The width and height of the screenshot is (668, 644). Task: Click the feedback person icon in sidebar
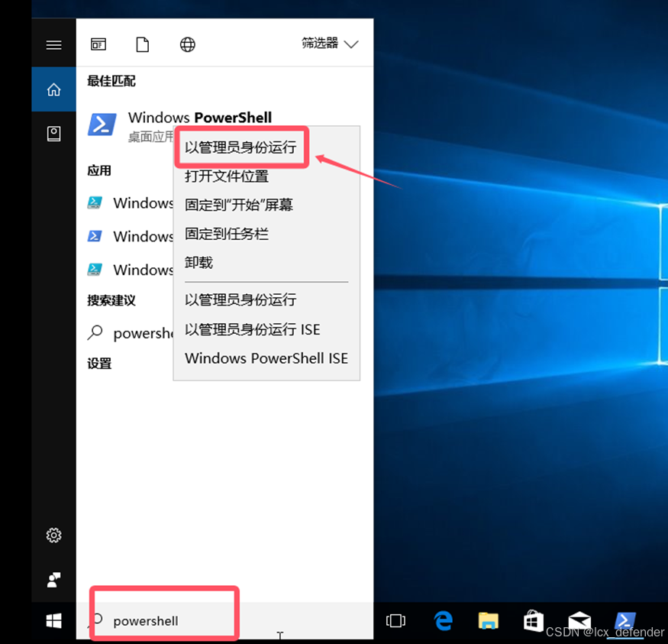(x=53, y=580)
